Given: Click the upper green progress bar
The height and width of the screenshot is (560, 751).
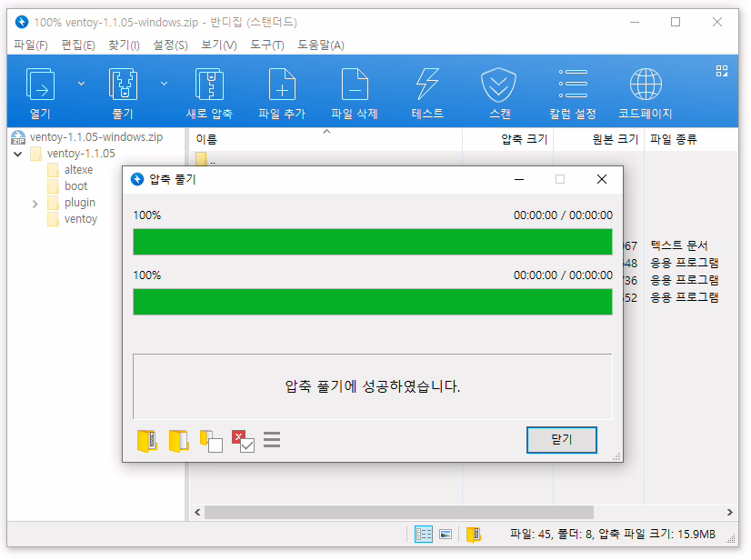Looking at the screenshot, I should 373,242.
